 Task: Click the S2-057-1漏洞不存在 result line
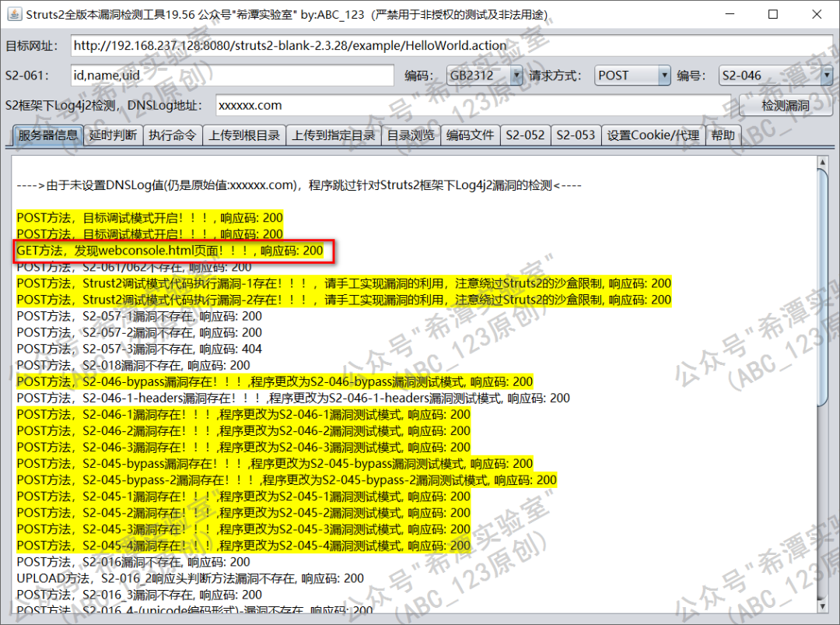[139, 316]
